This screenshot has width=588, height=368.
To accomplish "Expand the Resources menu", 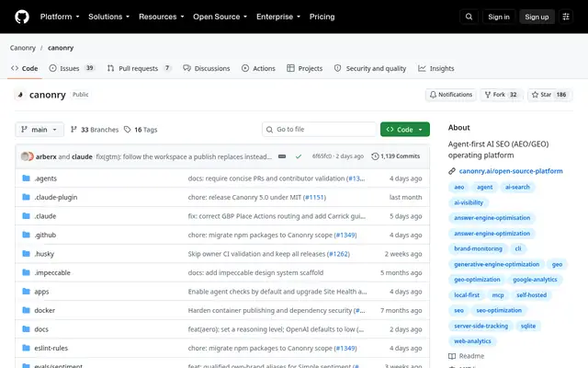I will [162, 17].
